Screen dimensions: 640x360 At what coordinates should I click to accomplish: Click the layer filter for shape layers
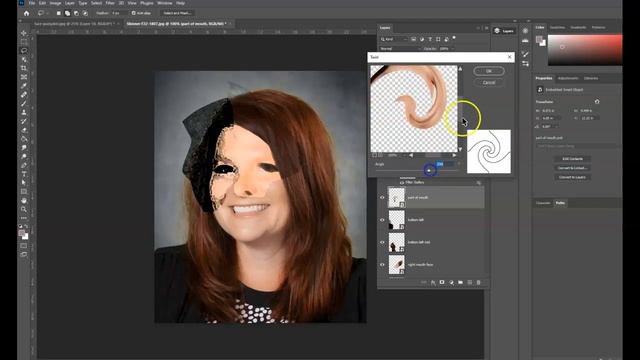click(438, 39)
